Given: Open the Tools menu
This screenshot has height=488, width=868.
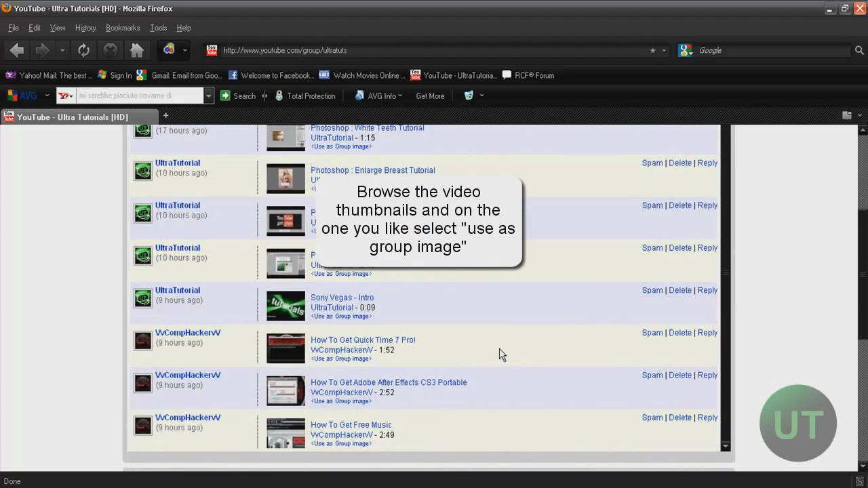Looking at the screenshot, I should pyautogui.click(x=158, y=28).
